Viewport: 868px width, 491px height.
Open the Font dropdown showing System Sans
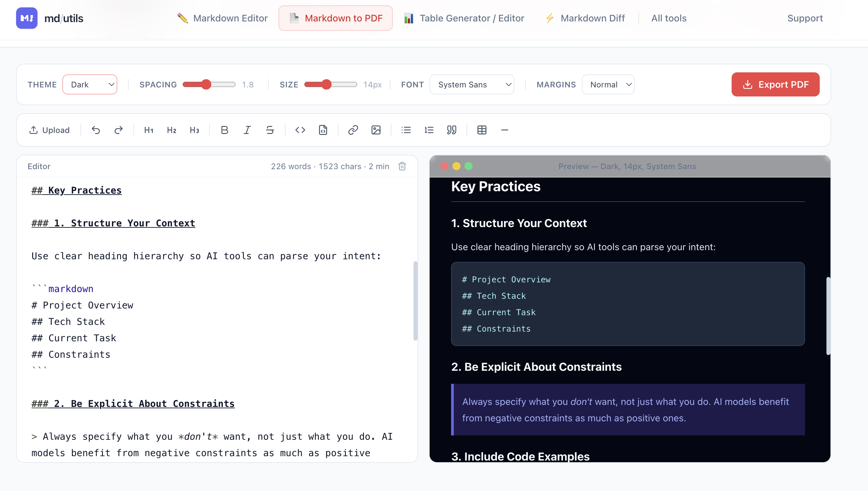click(x=472, y=84)
